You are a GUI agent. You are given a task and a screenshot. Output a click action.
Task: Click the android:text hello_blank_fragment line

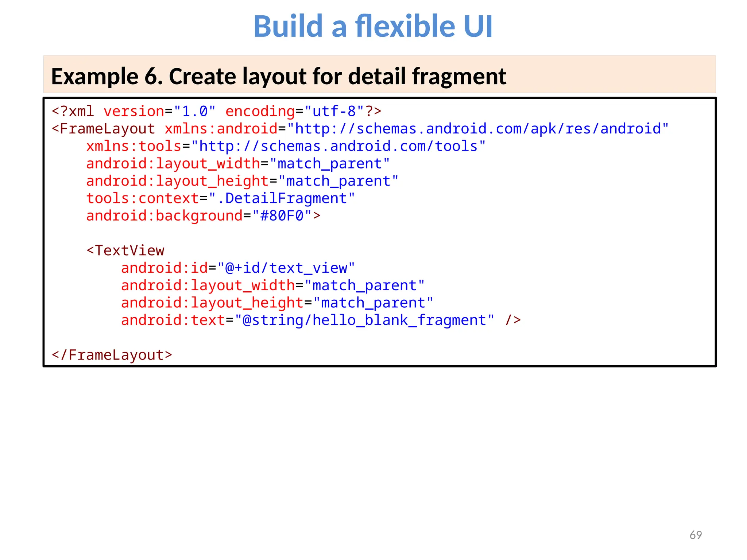[x=321, y=320]
